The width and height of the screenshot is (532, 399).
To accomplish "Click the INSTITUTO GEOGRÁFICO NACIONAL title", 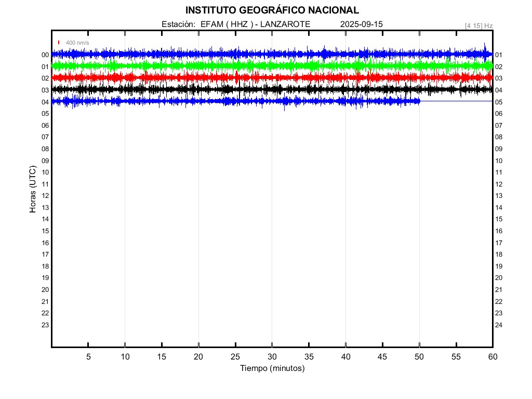I will (272, 10).
